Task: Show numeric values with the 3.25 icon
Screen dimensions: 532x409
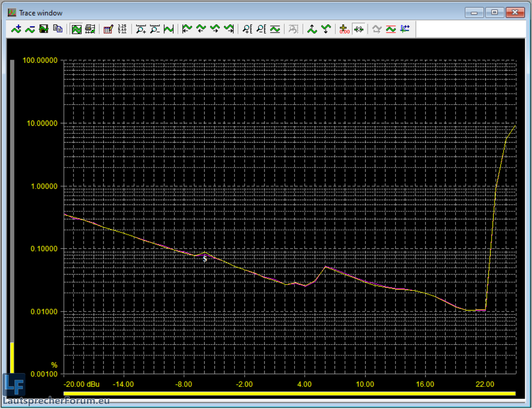Action: [x=122, y=29]
